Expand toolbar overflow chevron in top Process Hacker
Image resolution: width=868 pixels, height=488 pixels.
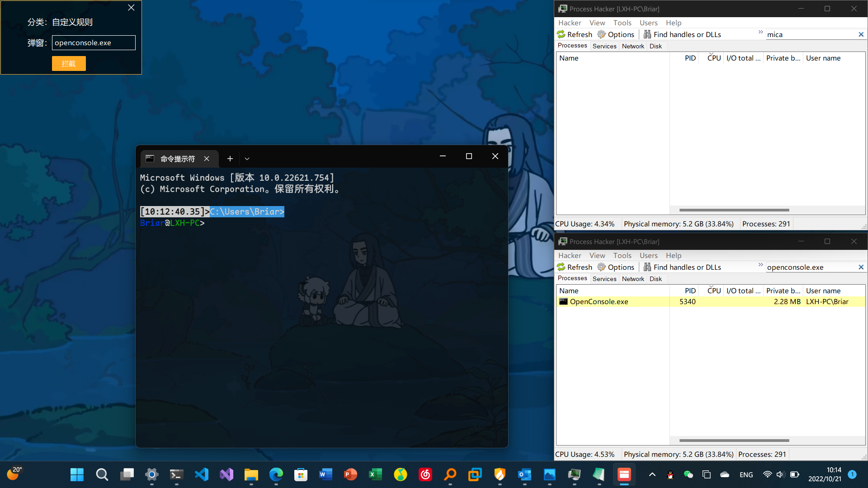[760, 32]
